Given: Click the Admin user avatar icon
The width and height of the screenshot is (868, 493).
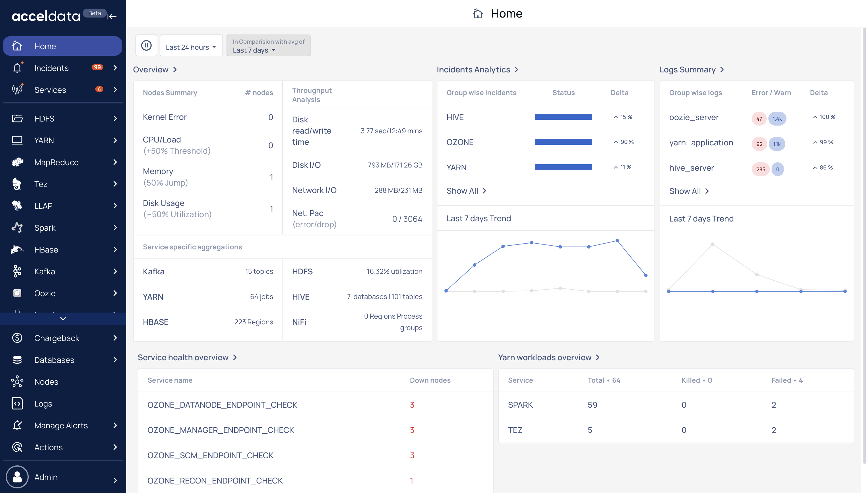Looking at the screenshot, I should tap(17, 477).
